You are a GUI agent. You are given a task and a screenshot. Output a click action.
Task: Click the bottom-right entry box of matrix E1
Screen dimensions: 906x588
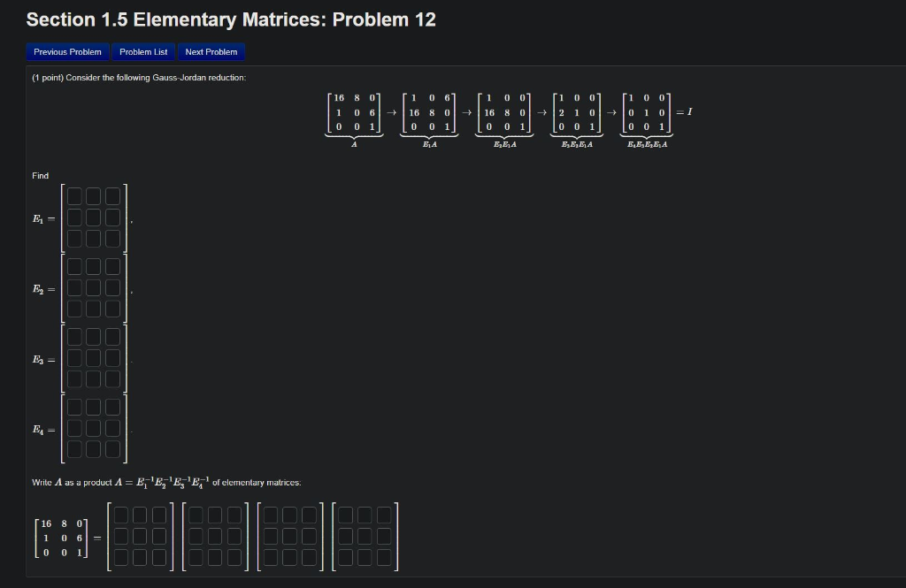113,239
